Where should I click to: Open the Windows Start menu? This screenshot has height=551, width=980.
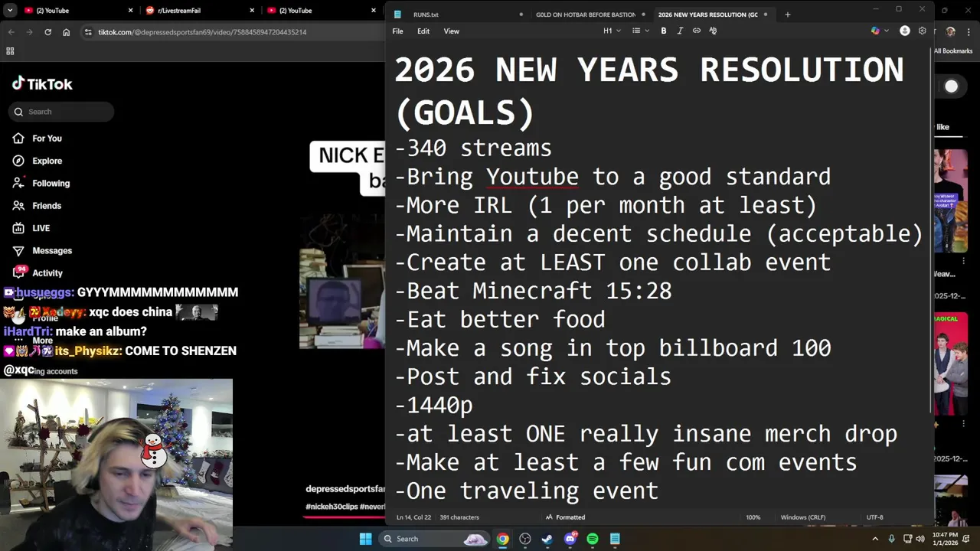[365, 539]
